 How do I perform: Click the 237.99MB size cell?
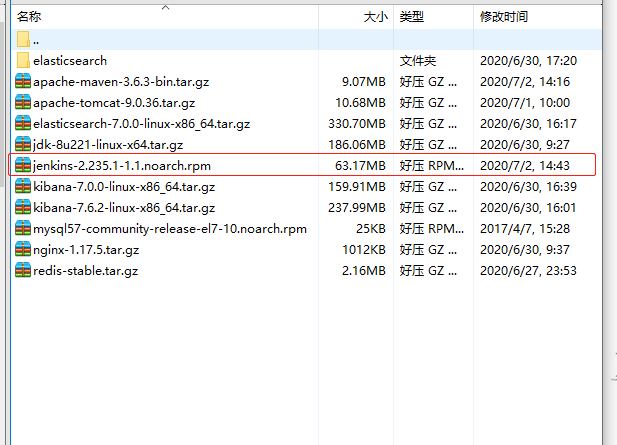tap(357, 208)
